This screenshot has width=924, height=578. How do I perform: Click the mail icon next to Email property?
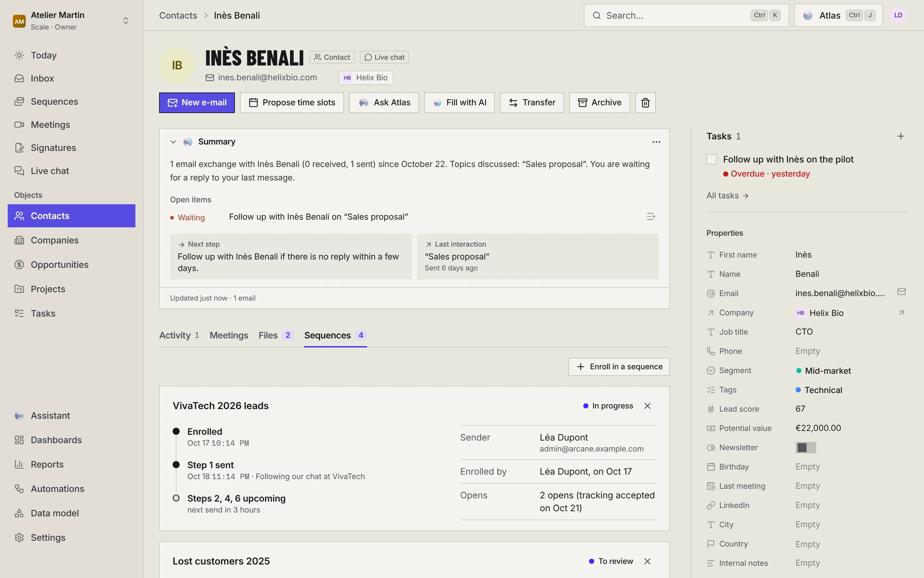click(x=902, y=292)
